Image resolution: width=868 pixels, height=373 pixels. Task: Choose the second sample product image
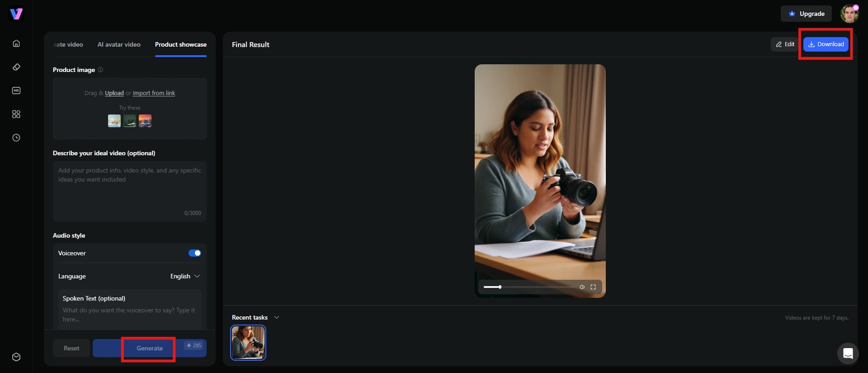pyautogui.click(x=130, y=121)
